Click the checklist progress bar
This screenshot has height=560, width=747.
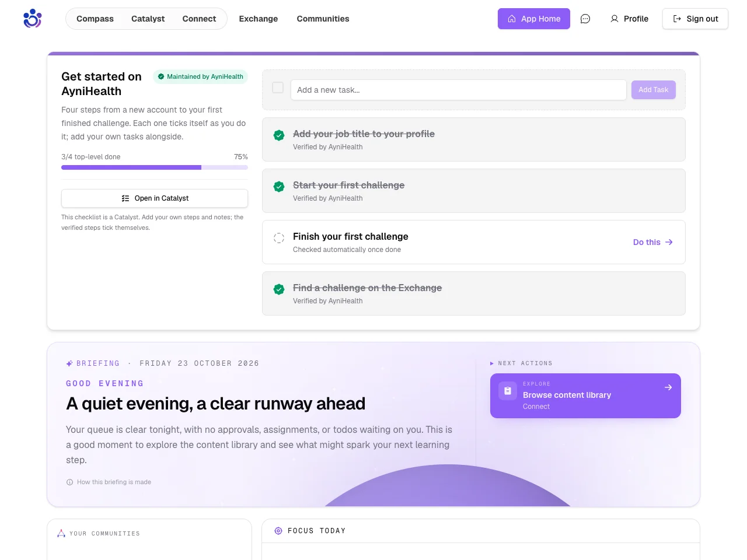click(x=155, y=167)
